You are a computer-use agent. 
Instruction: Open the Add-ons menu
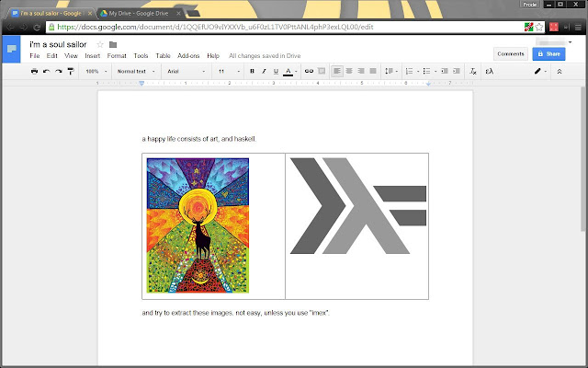[x=188, y=55]
